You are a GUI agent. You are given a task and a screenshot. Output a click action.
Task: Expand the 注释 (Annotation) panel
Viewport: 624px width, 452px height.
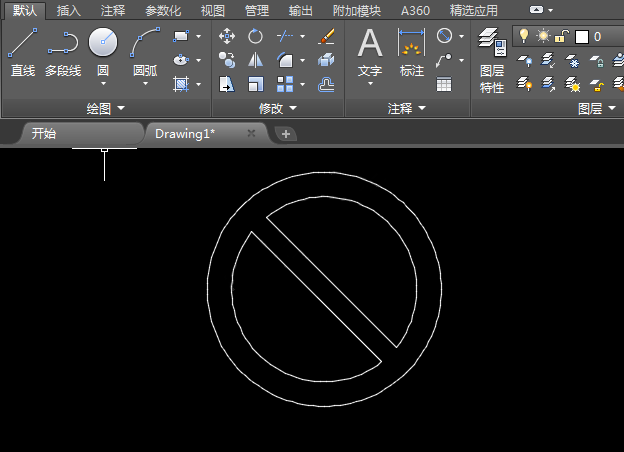(407, 108)
